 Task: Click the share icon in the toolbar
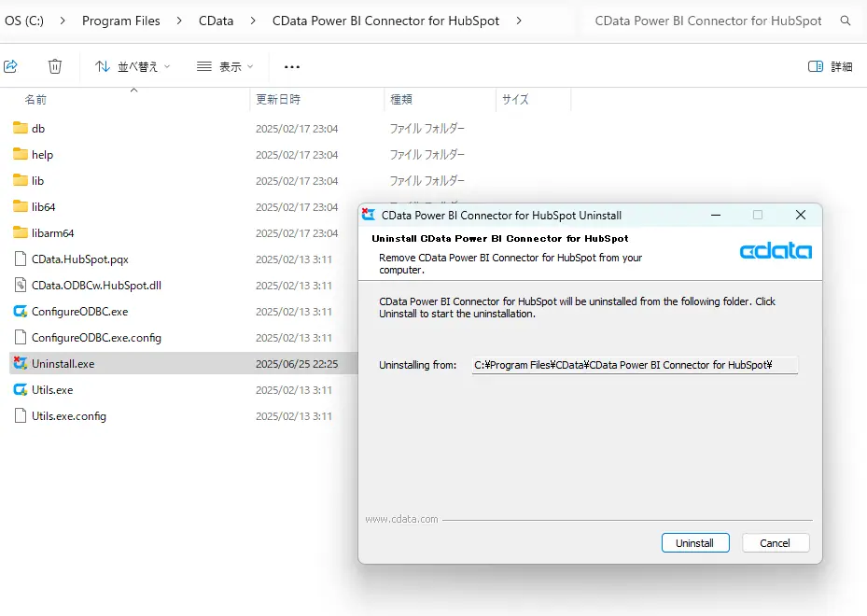(11, 66)
